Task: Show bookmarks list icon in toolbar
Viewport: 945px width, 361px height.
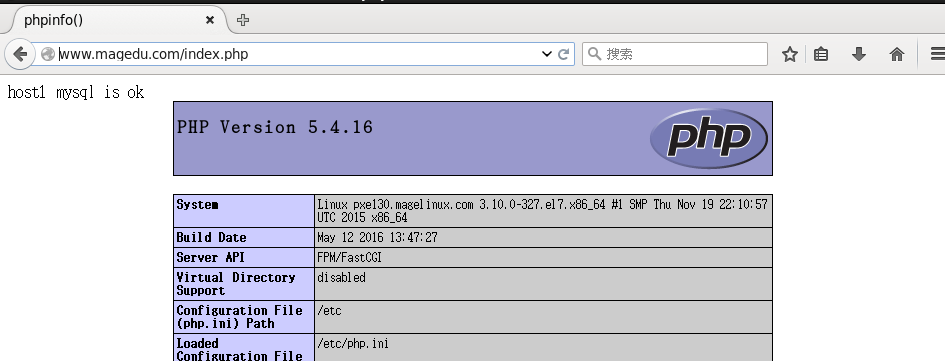Action: 821,54
